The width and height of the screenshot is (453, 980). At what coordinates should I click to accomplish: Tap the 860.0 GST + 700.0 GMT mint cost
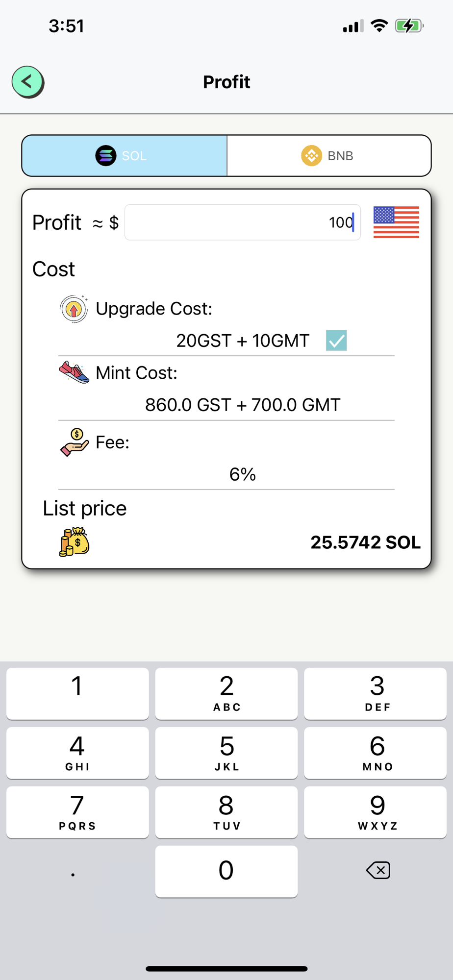pyautogui.click(x=243, y=405)
